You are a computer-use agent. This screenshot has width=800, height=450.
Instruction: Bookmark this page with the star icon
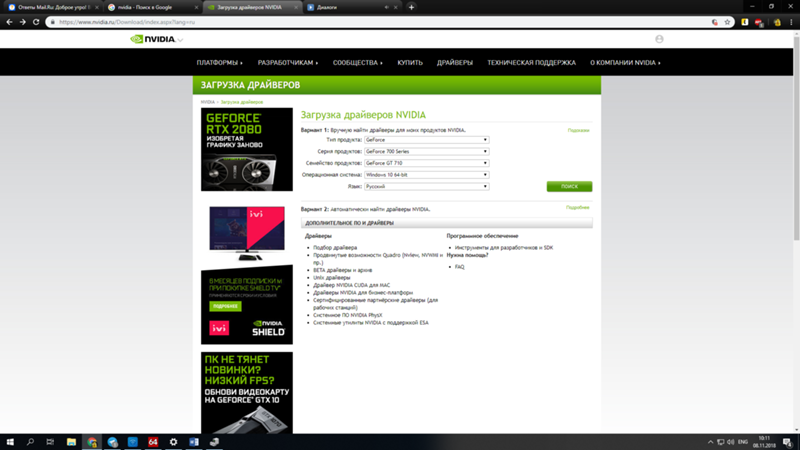[727, 22]
